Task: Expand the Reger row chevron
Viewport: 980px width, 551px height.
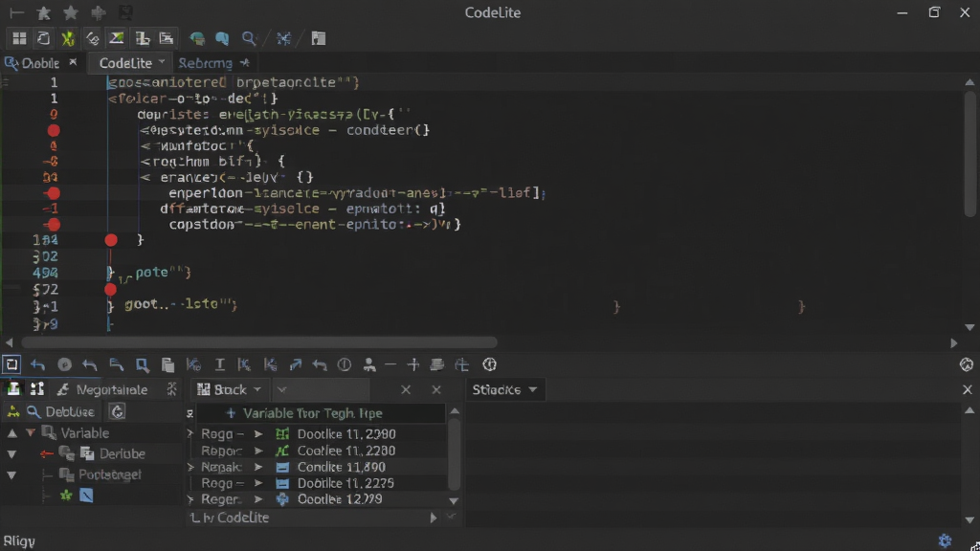Action: coord(190,499)
